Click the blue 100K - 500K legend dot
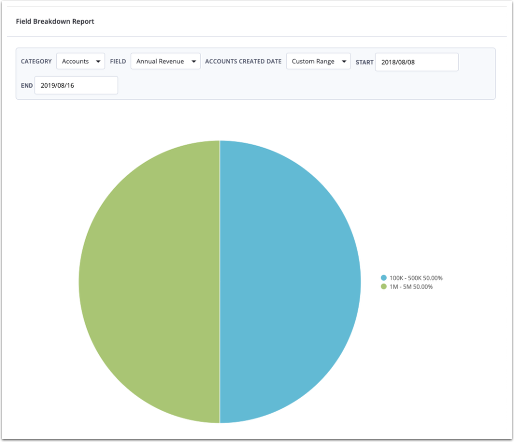 [384, 278]
